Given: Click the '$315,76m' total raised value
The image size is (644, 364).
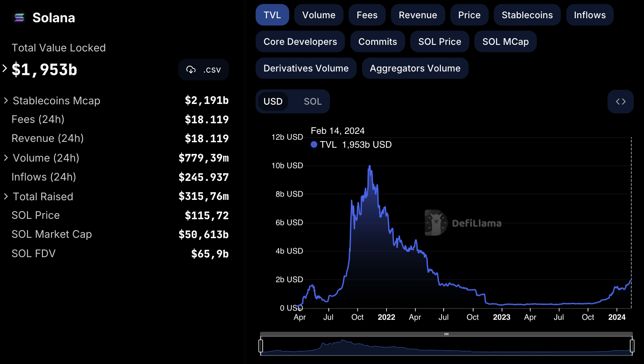Looking at the screenshot, I should click(x=203, y=196).
